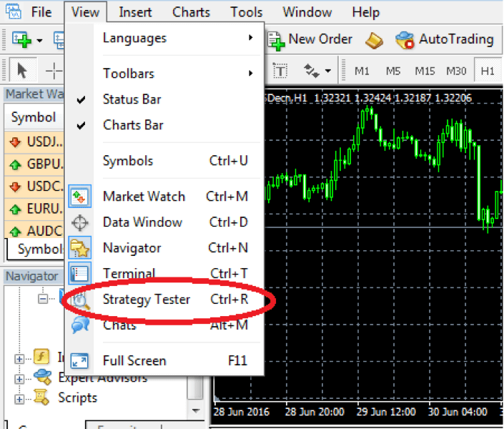Viewport: 504px width, 429px height.
Task: Select the GBPU symbol row
Action: point(34,164)
